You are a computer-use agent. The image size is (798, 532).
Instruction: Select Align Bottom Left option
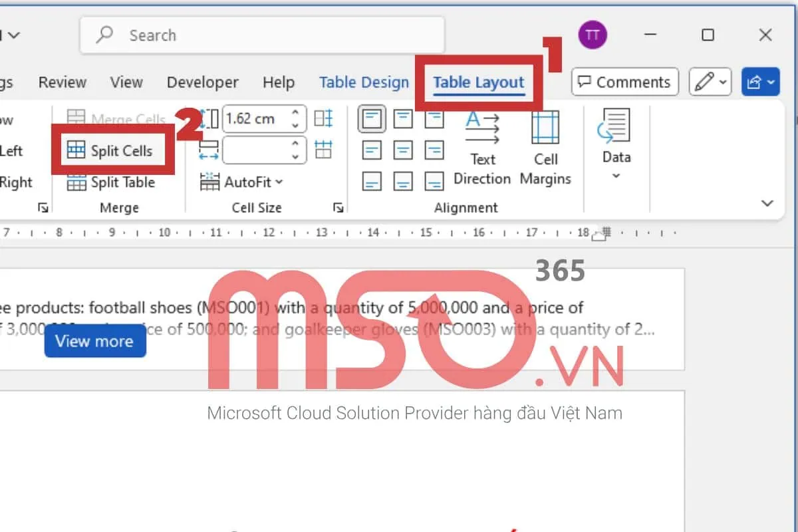tap(372, 181)
